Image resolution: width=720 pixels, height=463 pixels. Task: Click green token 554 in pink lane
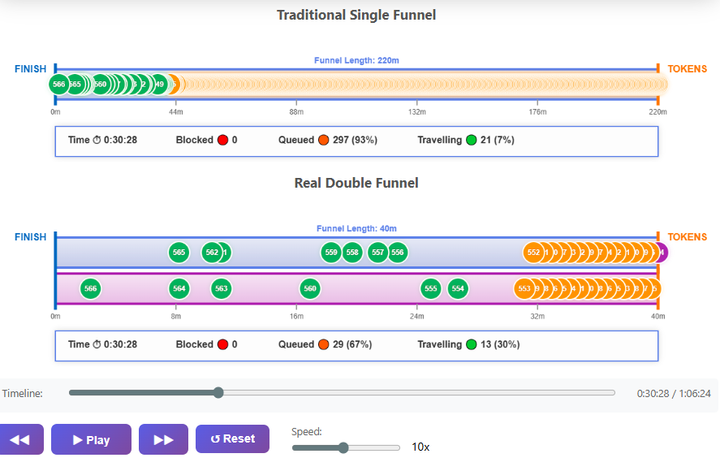[x=458, y=288]
